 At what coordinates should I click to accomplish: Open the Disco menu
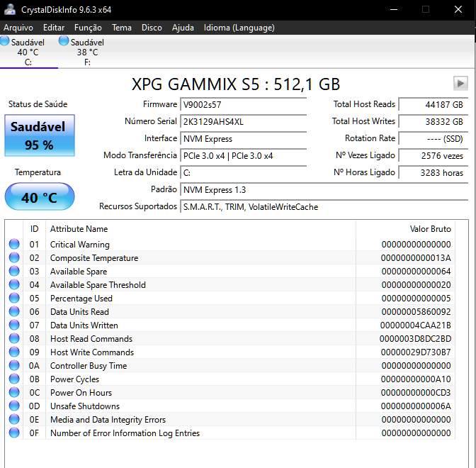click(152, 28)
